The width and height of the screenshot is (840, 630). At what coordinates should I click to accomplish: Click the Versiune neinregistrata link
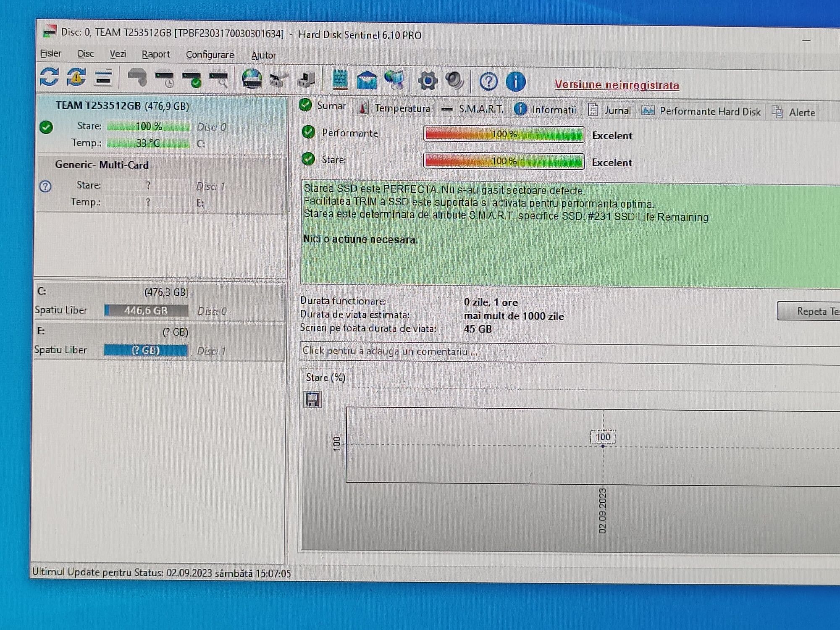(617, 85)
